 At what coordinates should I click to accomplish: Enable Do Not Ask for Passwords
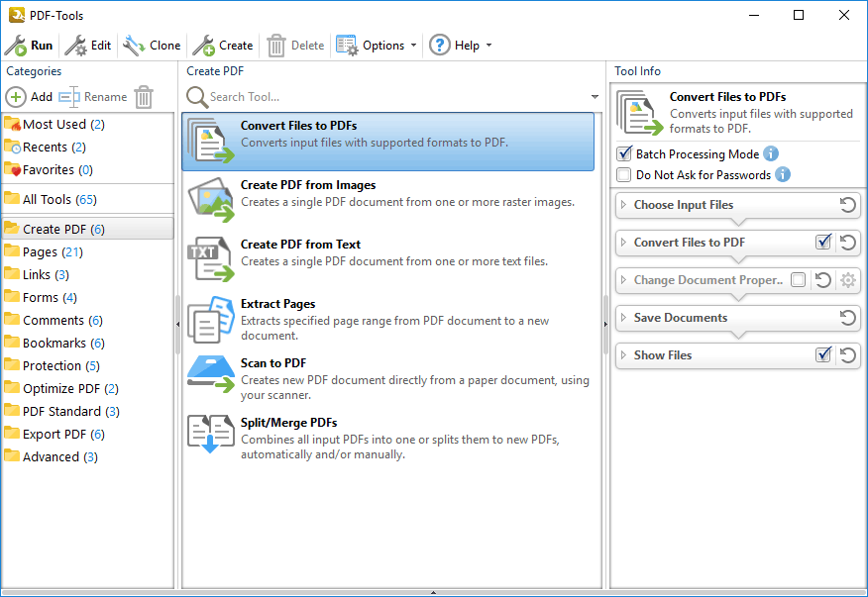(624, 175)
